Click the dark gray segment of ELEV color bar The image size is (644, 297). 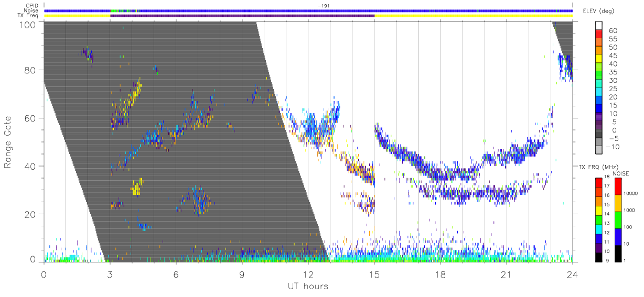[x=599, y=134]
